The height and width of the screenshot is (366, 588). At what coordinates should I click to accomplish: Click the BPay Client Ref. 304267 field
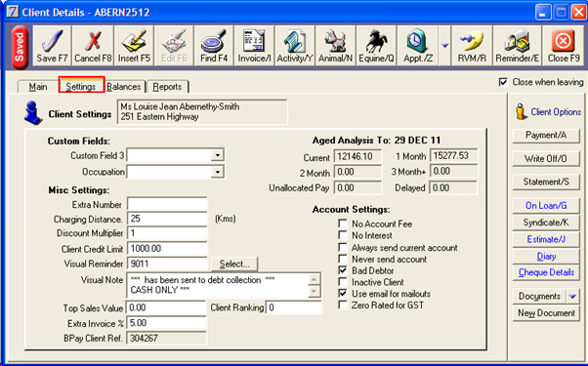pyautogui.click(x=166, y=339)
